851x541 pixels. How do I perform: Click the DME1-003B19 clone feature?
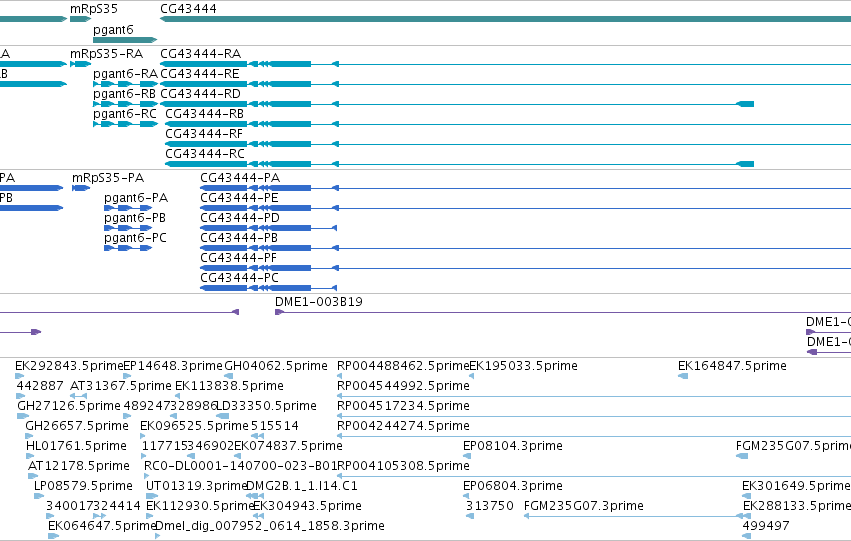[x=319, y=302]
